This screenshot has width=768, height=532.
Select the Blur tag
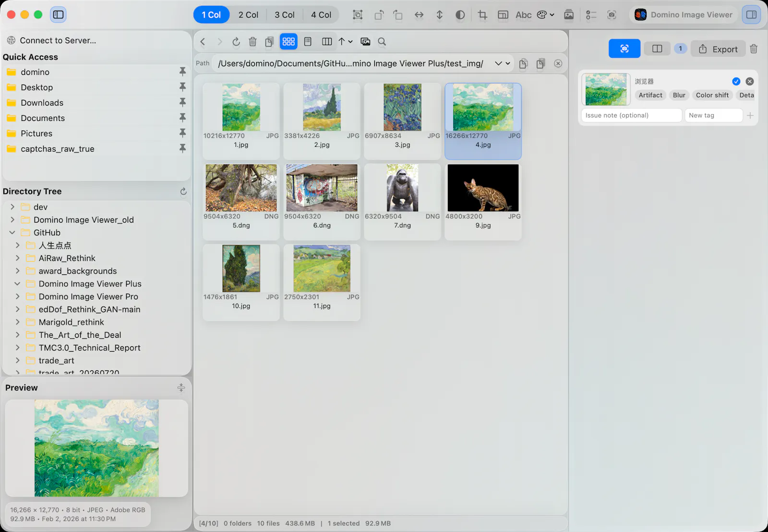tap(679, 95)
